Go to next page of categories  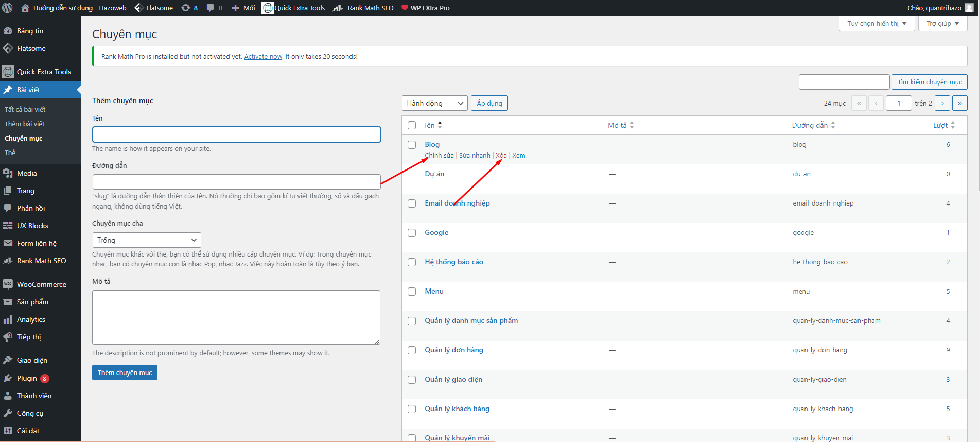pos(942,103)
